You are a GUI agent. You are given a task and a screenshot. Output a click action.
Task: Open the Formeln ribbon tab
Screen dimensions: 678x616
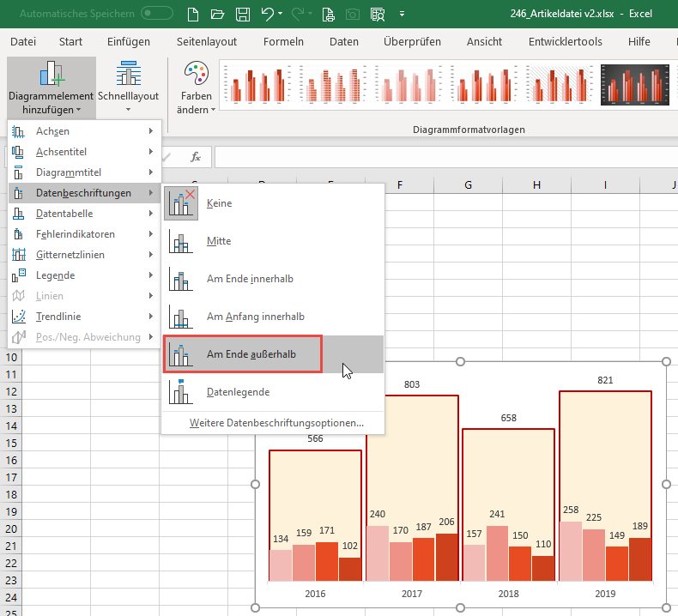tap(283, 42)
